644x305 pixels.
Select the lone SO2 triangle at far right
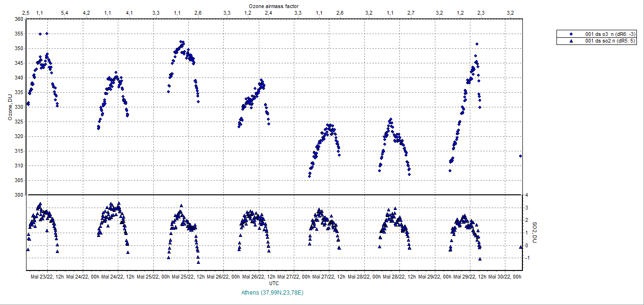(520, 246)
